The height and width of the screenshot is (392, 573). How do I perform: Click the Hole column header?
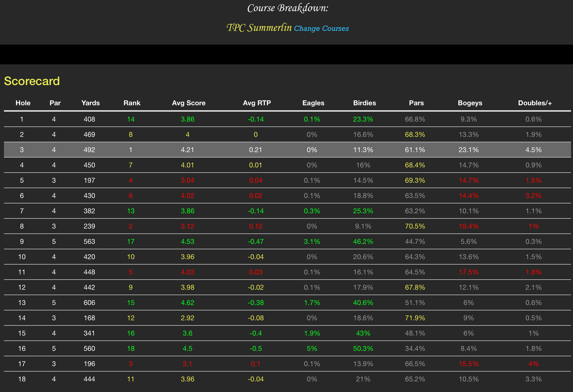23,103
